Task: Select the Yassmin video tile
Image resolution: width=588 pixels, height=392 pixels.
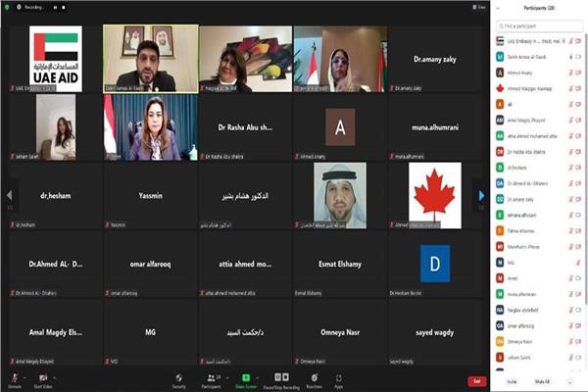Action: pyautogui.click(x=150, y=195)
